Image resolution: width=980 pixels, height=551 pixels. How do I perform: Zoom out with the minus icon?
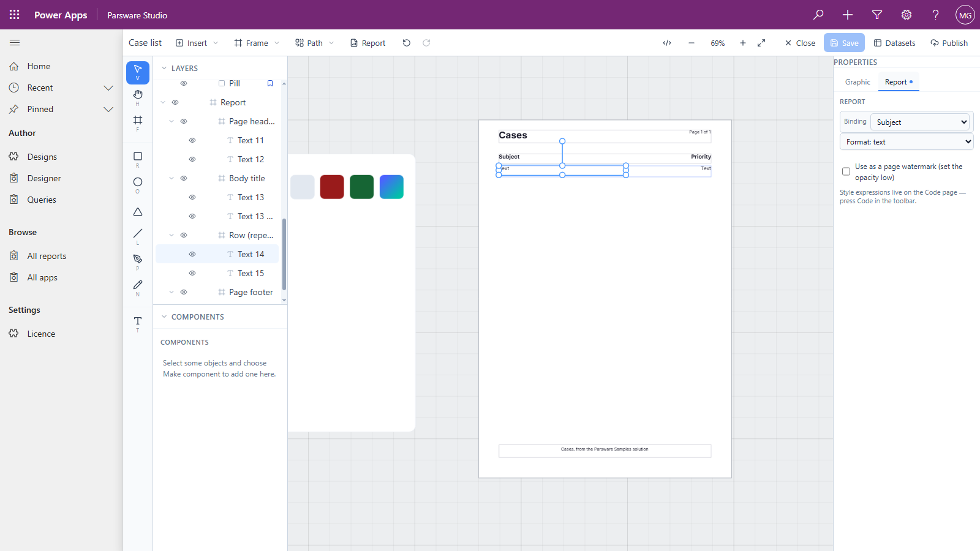(692, 43)
